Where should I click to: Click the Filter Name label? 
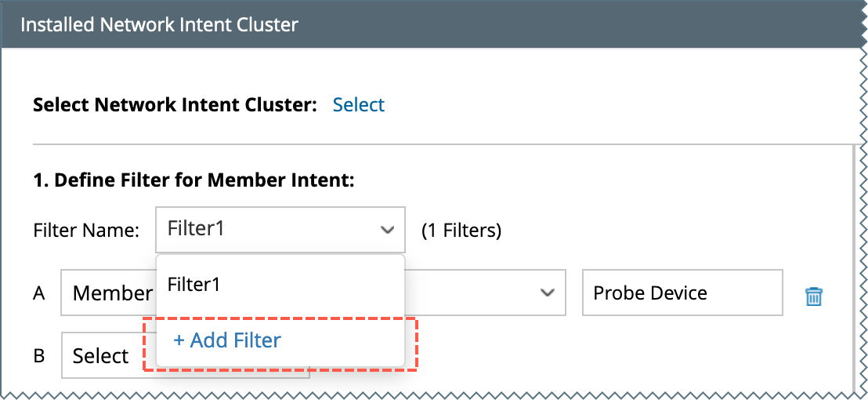click(86, 231)
